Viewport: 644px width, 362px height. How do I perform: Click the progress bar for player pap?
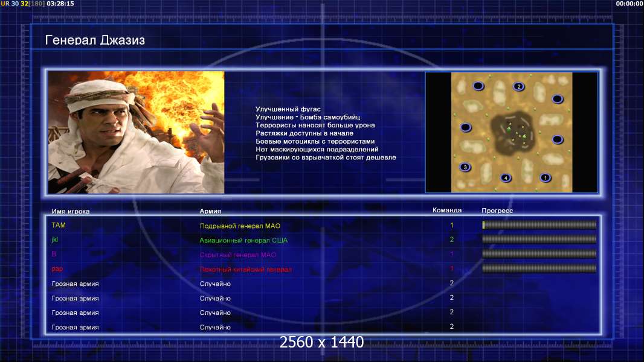pyautogui.click(x=539, y=268)
